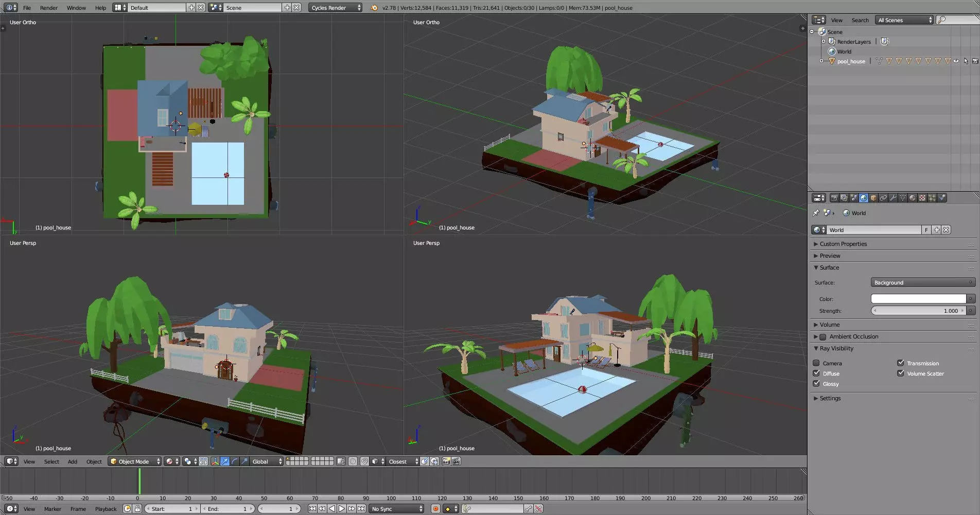This screenshot has height=515, width=980.
Task: Toggle the Volume Scatter checkbox
Action: [x=901, y=374]
